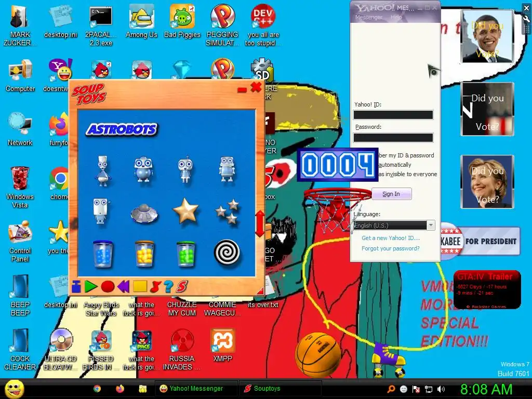The height and width of the screenshot is (399, 532).
Task: Click the Password input field
Action: 393,137
